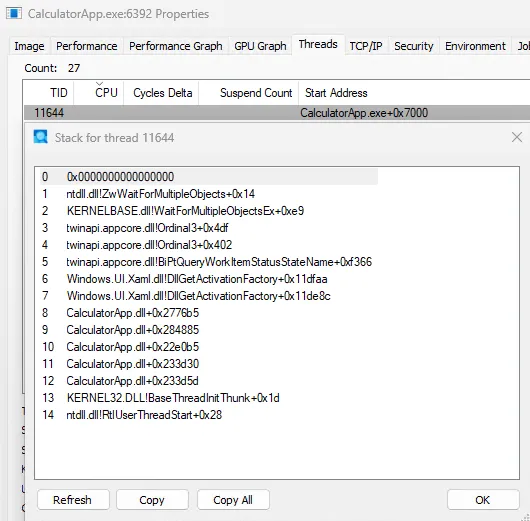Sort threads by CPU column header
This screenshot has width=530, height=521.
(x=99, y=93)
